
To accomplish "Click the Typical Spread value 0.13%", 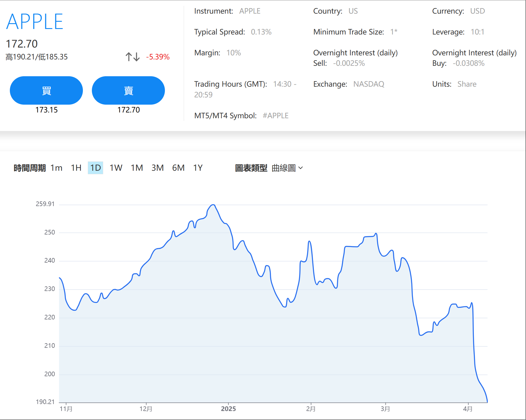I will [261, 32].
